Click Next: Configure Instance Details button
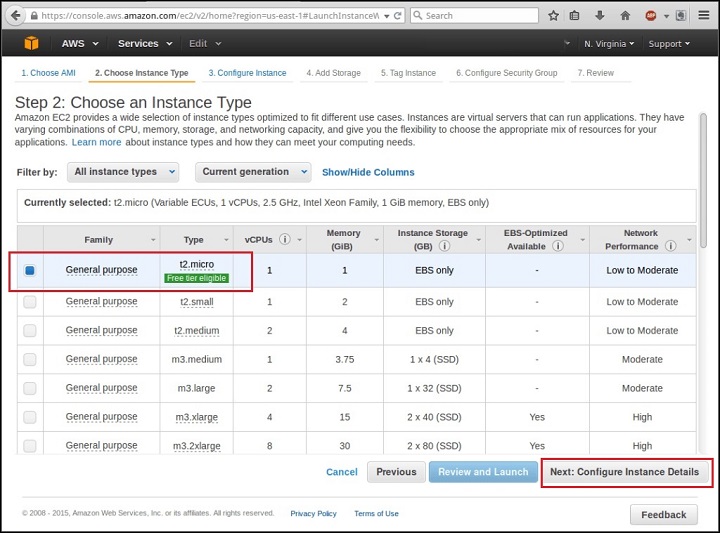Image resolution: width=720 pixels, height=533 pixels. click(x=624, y=472)
